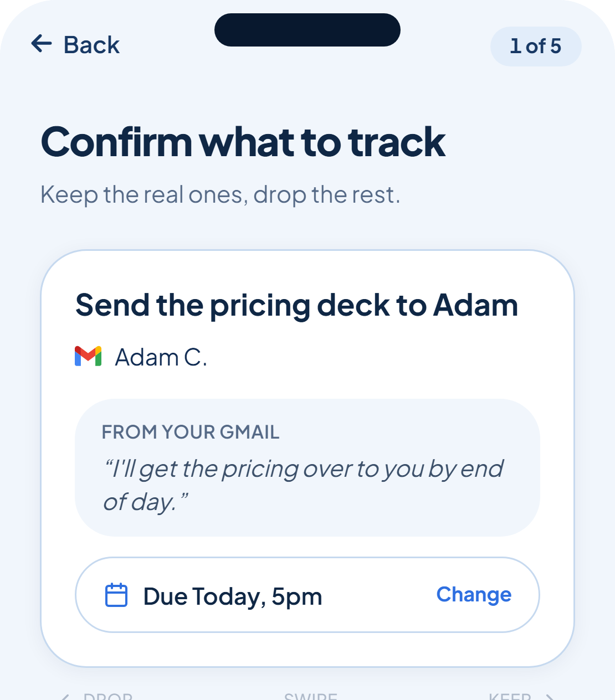Tap the right chevron next to KEEP

coord(549,697)
